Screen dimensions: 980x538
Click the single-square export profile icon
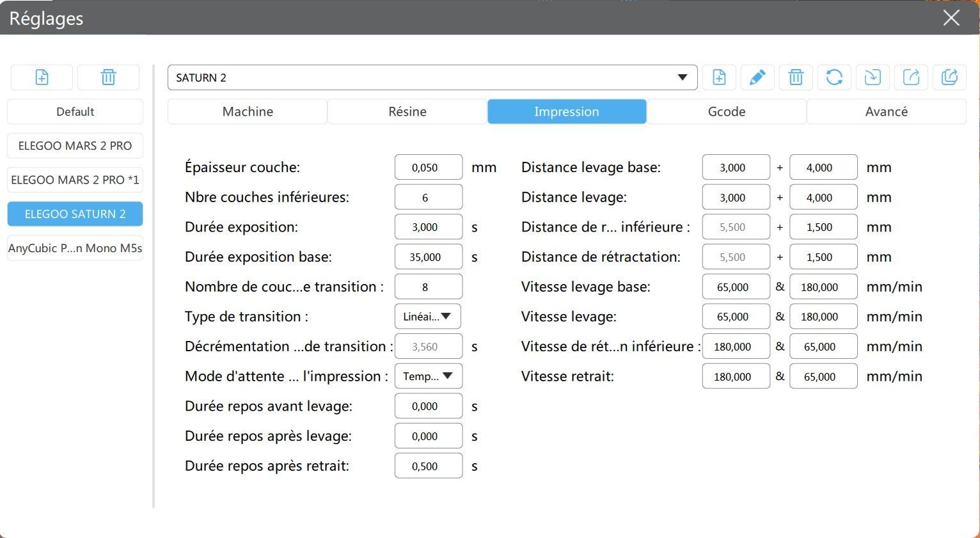coord(911,77)
